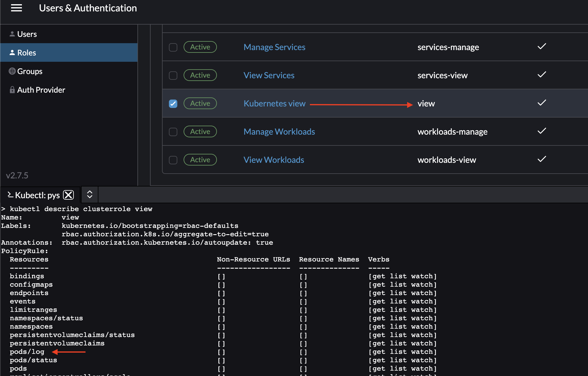This screenshot has height=376, width=588.
Task: Select the Roles person icon
Action: point(12,52)
